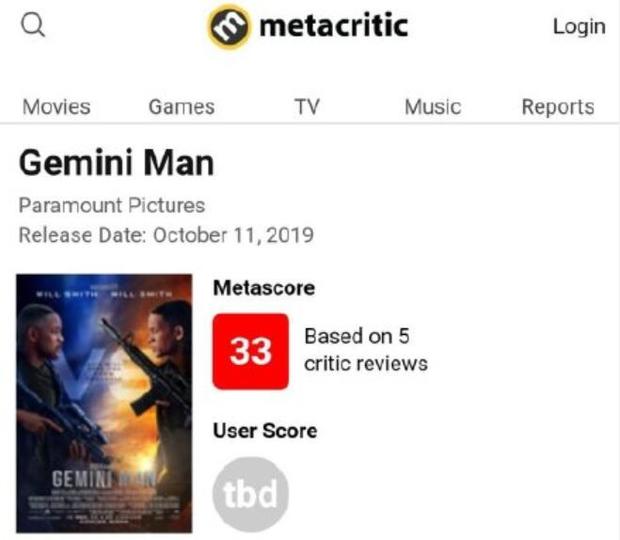Click the gray tbd user score circle
The height and width of the screenshot is (540, 620).
coord(251,495)
